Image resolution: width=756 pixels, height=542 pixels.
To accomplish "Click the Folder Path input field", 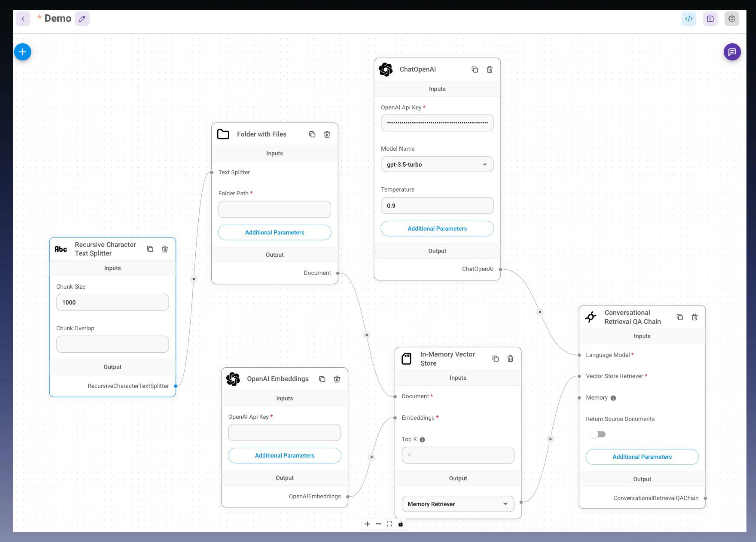I will (274, 209).
